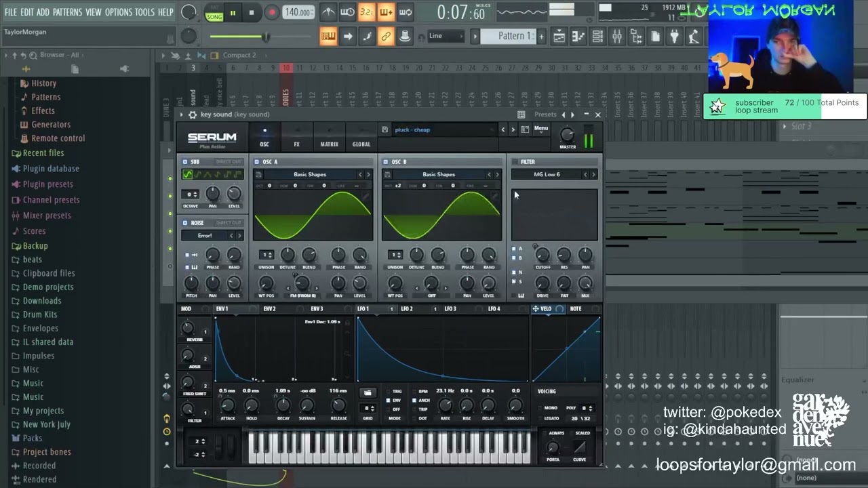The image size is (868, 488).
Task: Add new pattern with plus button
Action: (541, 36)
